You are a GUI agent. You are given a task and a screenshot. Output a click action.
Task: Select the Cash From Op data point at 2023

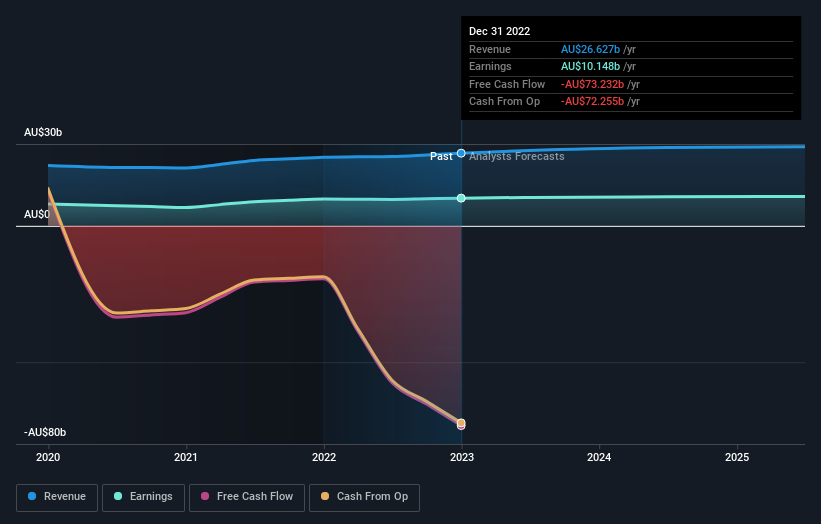461,423
